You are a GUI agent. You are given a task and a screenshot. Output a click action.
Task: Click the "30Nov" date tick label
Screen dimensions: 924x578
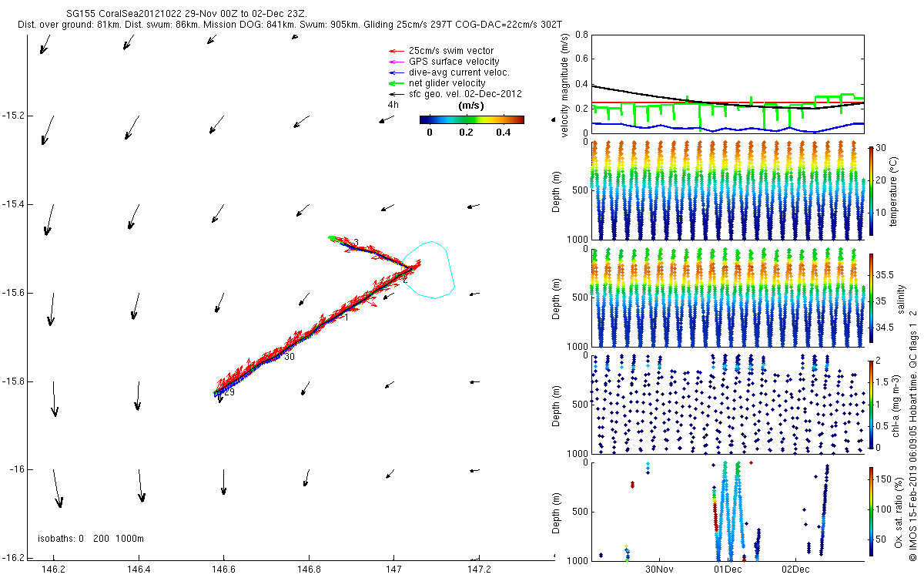[x=660, y=570]
